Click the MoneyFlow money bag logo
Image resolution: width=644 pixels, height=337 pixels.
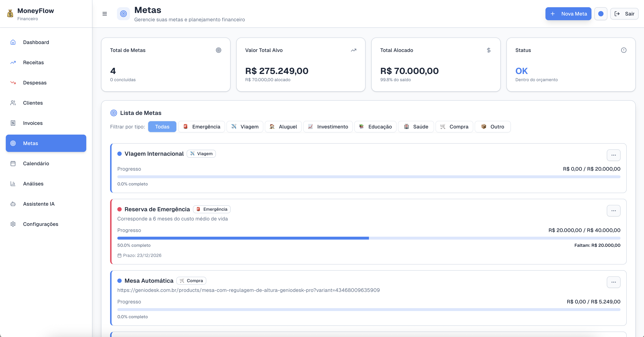pos(10,14)
